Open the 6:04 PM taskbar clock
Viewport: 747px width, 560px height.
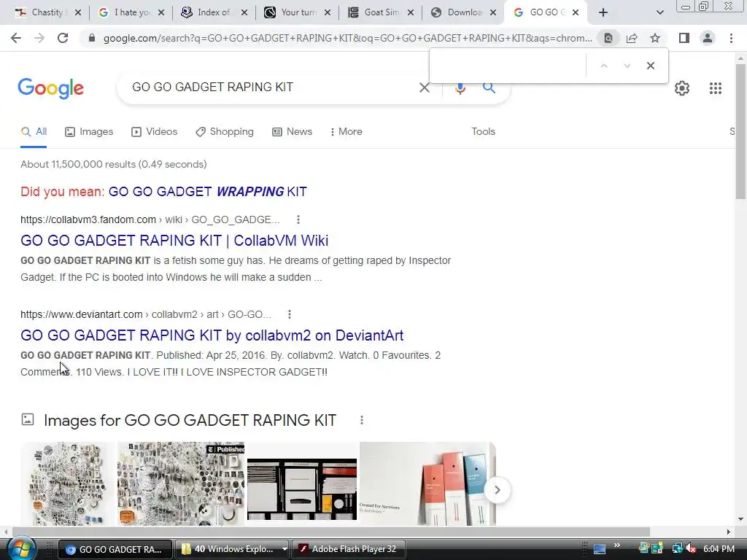[719, 549]
